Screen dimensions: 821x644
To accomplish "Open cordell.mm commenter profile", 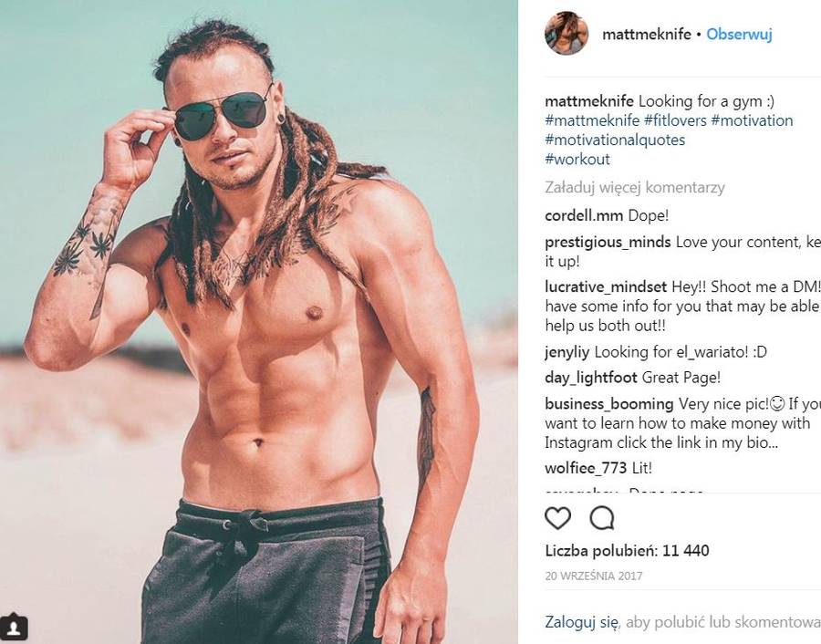I will 584,215.
